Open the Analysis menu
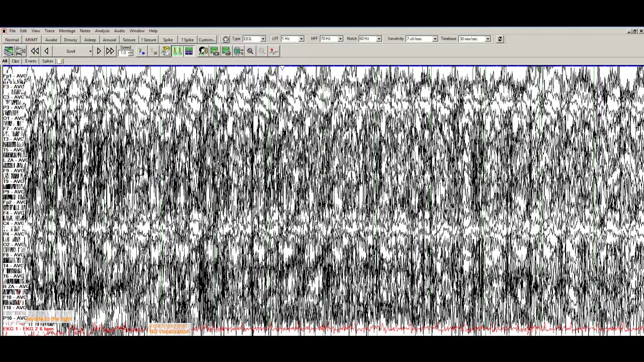The image size is (644, 362). [102, 31]
